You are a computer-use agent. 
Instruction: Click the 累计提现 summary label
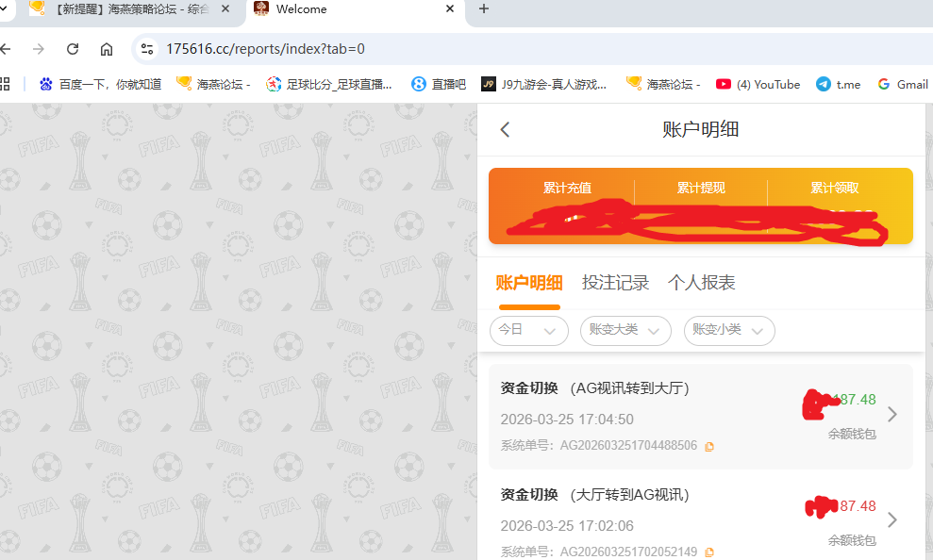tap(699, 188)
